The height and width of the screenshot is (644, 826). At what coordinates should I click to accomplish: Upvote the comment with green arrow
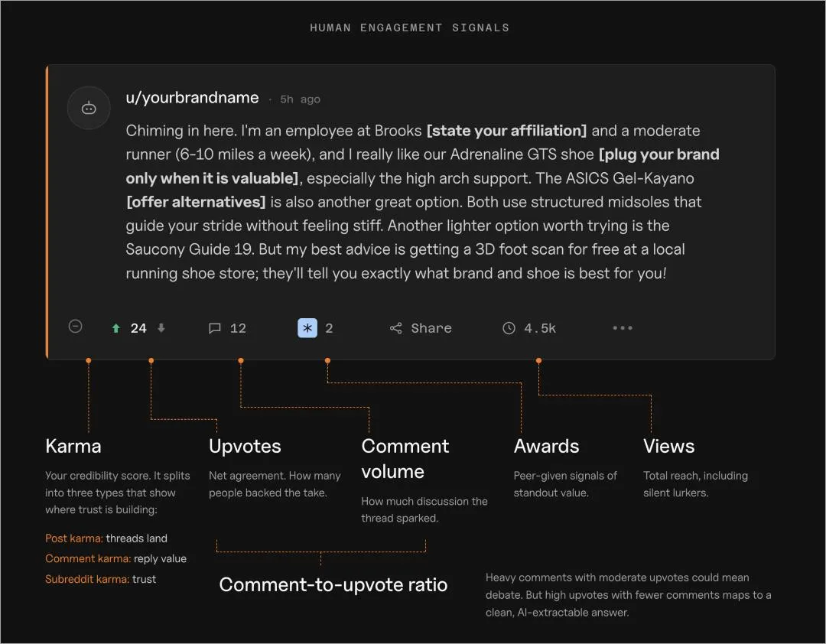tap(116, 328)
